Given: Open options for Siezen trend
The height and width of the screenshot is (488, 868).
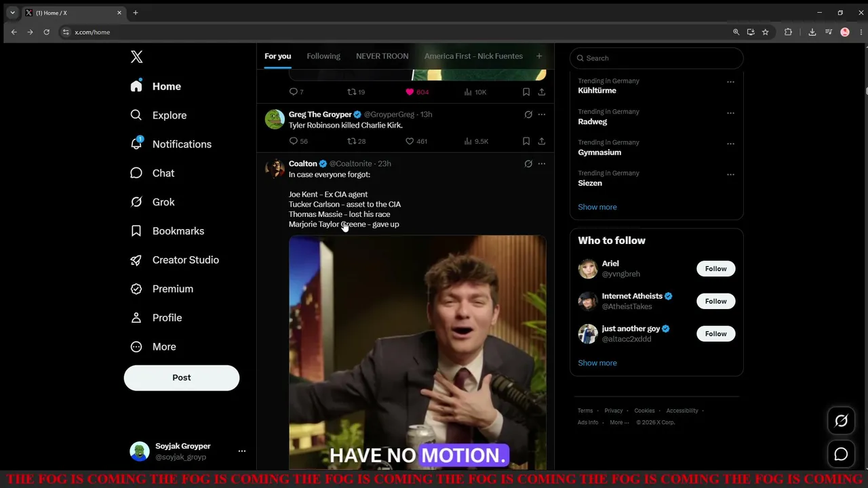Looking at the screenshot, I should (730, 174).
